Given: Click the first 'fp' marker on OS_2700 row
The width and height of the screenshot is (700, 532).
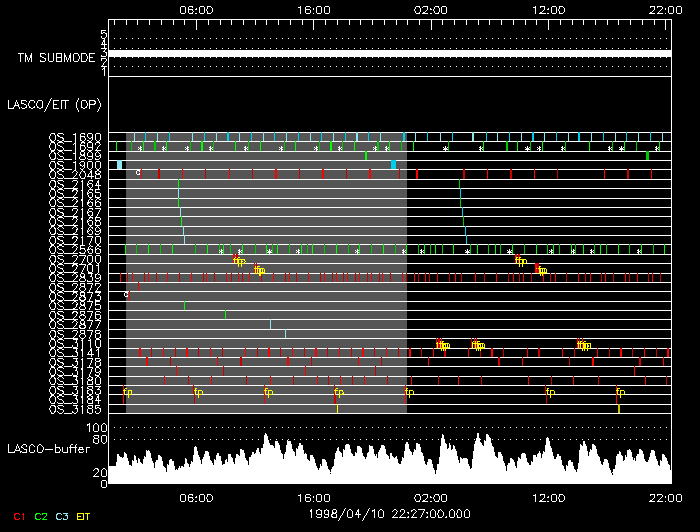Looking at the screenshot, I should pyautogui.click(x=239, y=260).
